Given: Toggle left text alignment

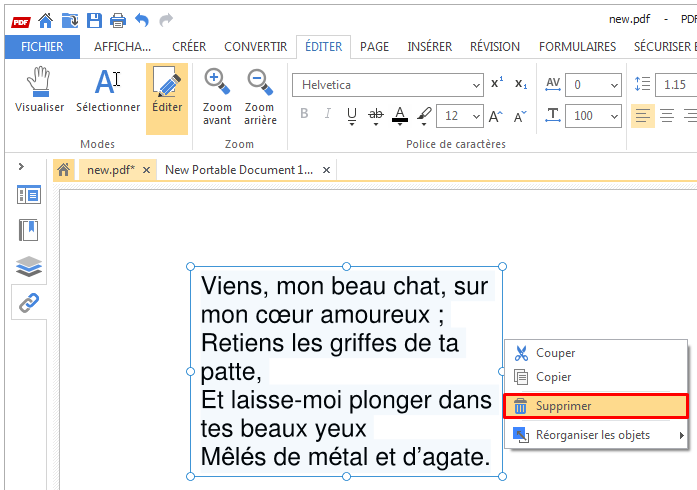Looking at the screenshot, I should click(x=643, y=116).
